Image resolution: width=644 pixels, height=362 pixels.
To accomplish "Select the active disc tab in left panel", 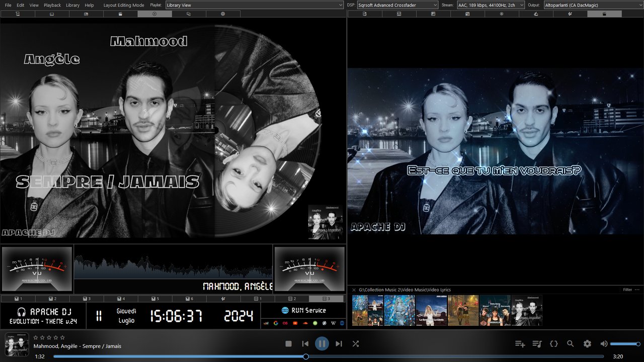I will click(154, 14).
